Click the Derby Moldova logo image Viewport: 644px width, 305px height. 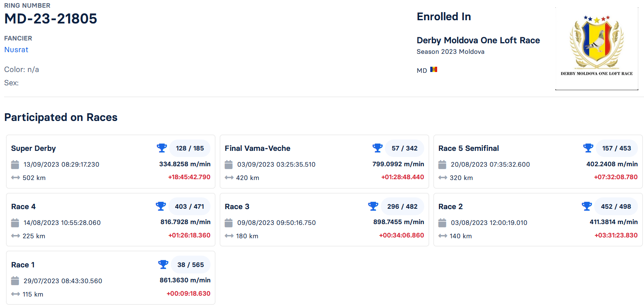(x=597, y=49)
